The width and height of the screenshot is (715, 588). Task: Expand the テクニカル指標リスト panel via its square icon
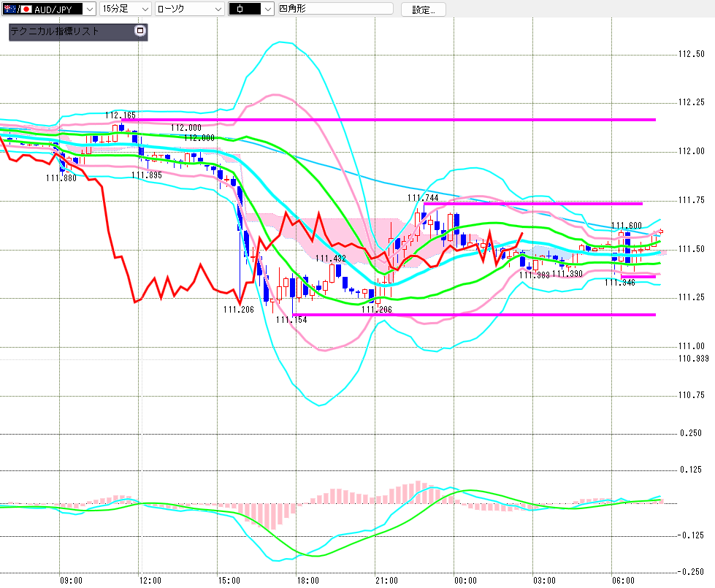tap(140, 31)
